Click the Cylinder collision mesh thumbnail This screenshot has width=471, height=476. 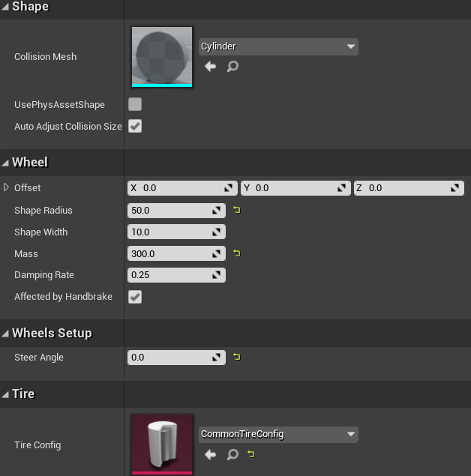[162, 56]
